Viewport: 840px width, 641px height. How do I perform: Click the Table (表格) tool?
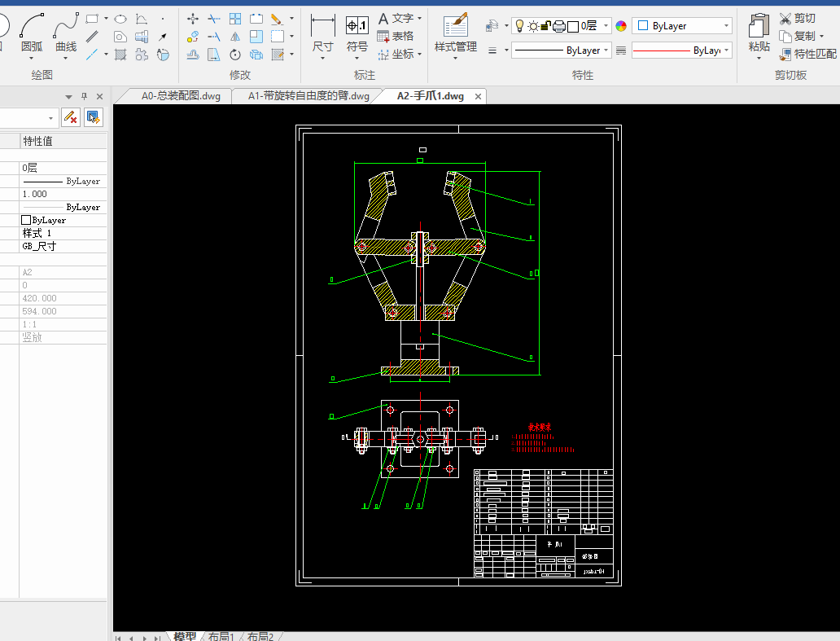[x=396, y=36]
